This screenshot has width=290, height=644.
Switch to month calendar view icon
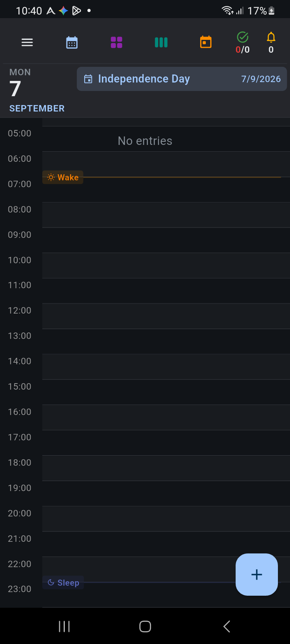[x=72, y=42]
